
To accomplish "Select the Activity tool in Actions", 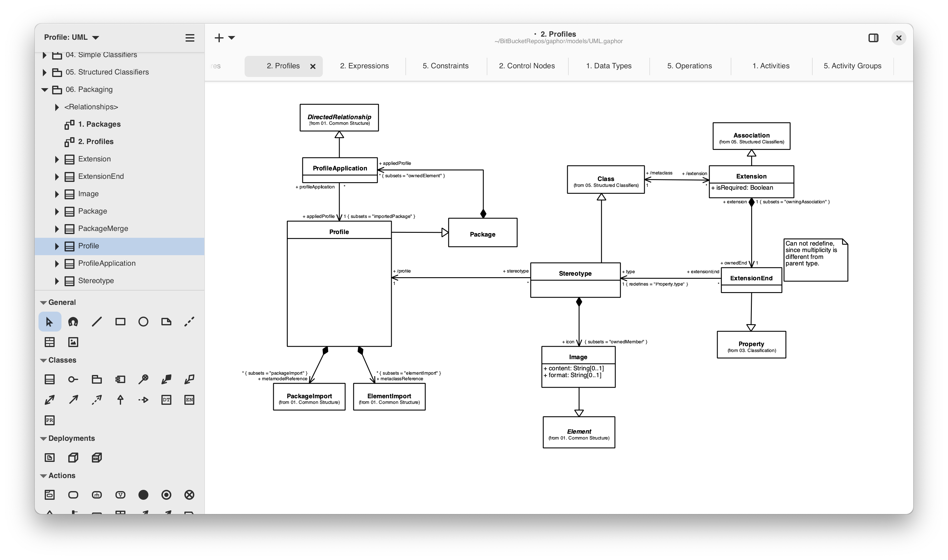I will 49,495.
